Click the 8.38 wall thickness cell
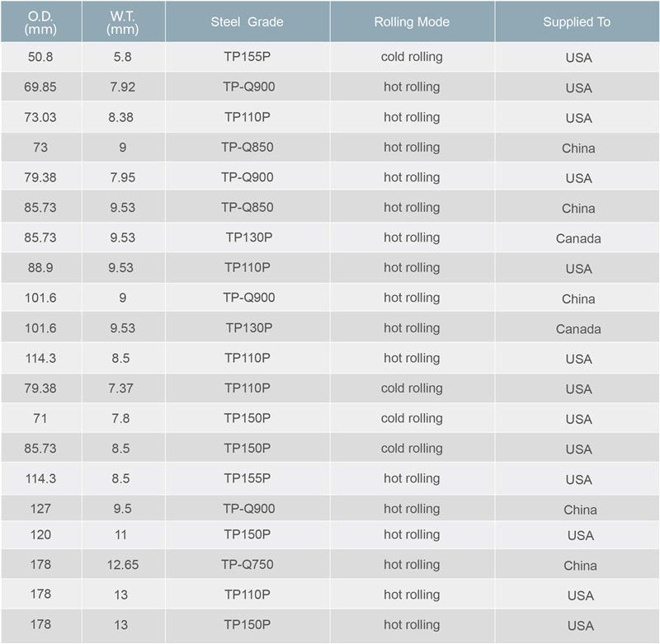This screenshot has height=644, width=660. pos(123,117)
